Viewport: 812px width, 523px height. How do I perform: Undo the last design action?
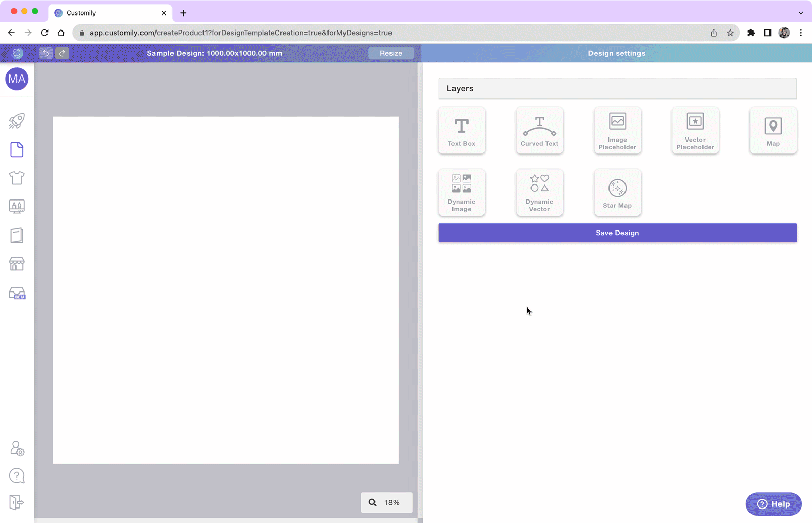click(x=45, y=53)
